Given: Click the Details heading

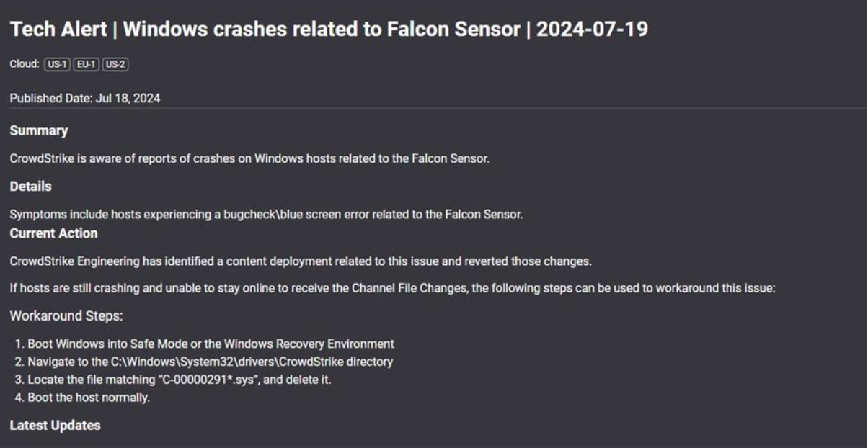Looking at the screenshot, I should 31,186.
